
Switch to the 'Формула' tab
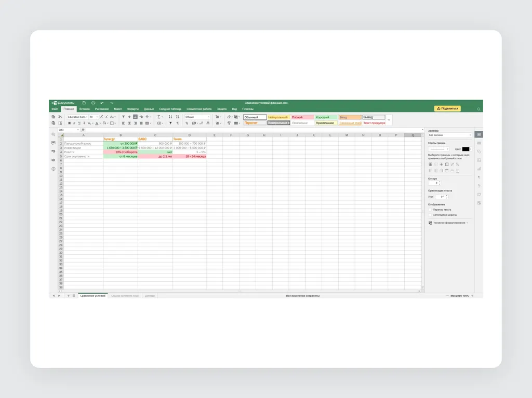pyautogui.click(x=132, y=109)
